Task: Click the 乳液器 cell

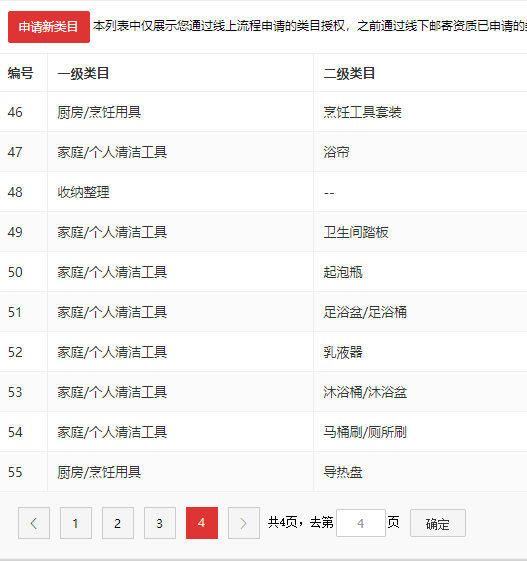Action: point(343,352)
